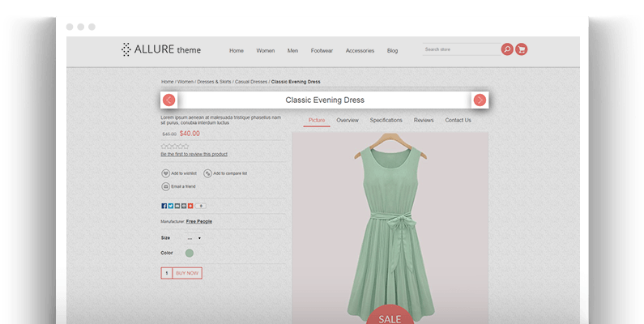Click the ALLURE theme logo
Image resolution: width=644 pixels, height=324 pixels.
161,50
